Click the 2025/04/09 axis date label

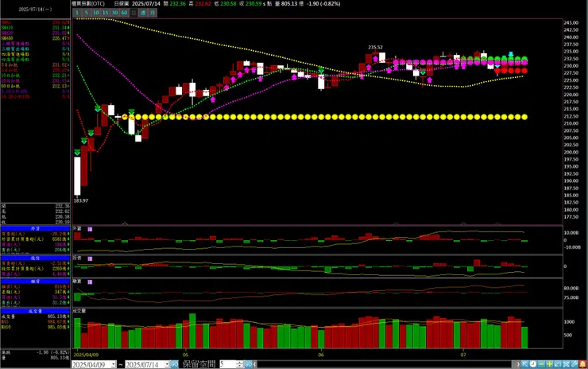(x=86, y=355)
